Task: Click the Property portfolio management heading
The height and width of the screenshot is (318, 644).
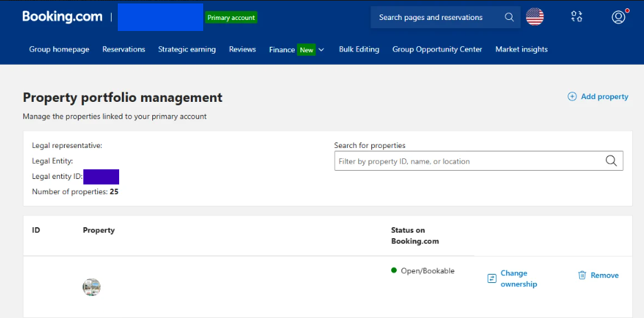Action: point(123,98)
